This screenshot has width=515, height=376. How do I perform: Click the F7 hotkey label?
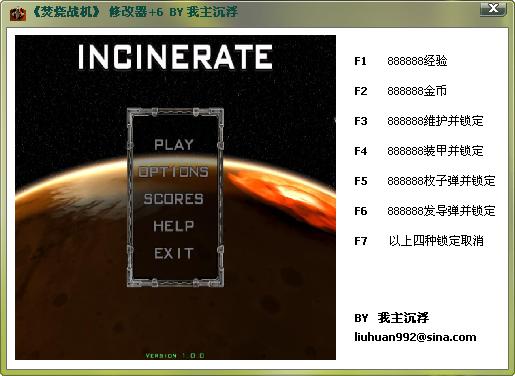point(361,241)
